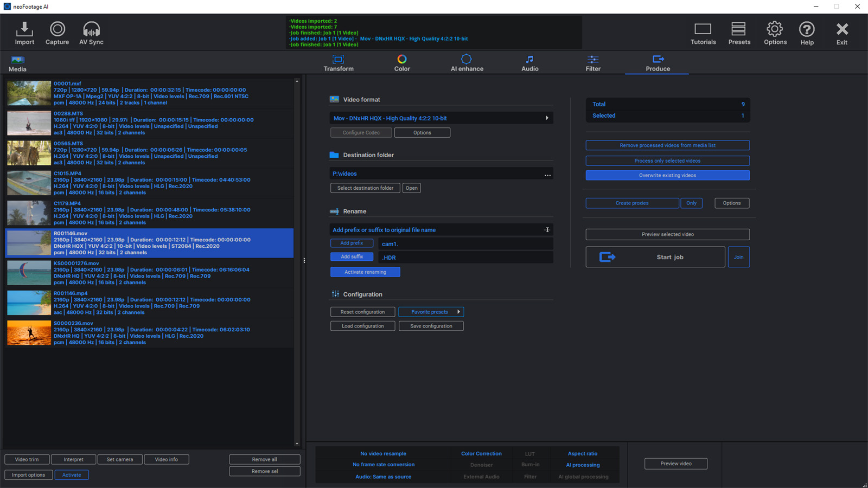868x488 pixels.
Task: Click the Rename section icon
Action: 334,211
